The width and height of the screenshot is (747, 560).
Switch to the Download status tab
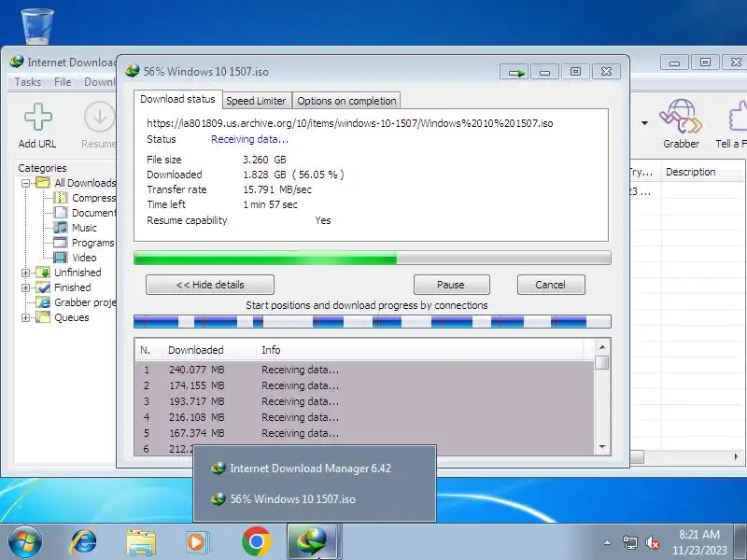(x=177, y=99)
